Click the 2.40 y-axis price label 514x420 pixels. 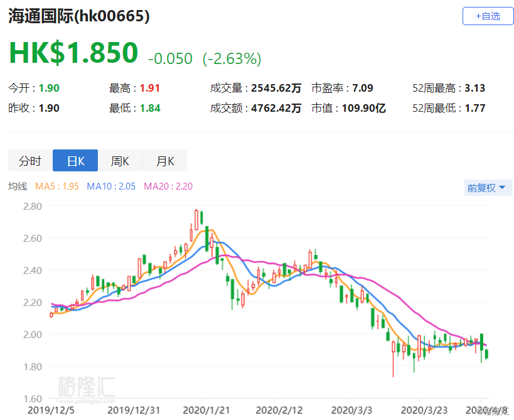(x=33, y=271)
